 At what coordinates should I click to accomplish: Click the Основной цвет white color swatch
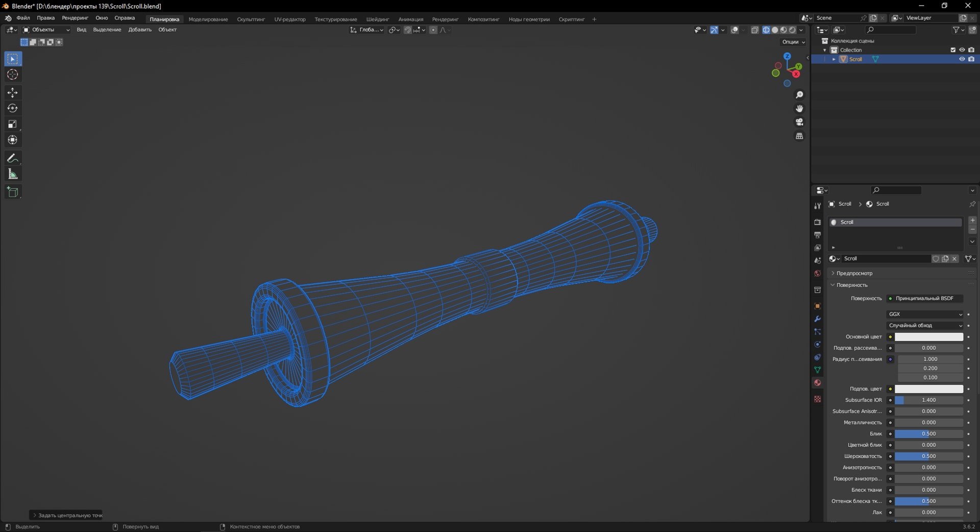(x=929, y=337)
